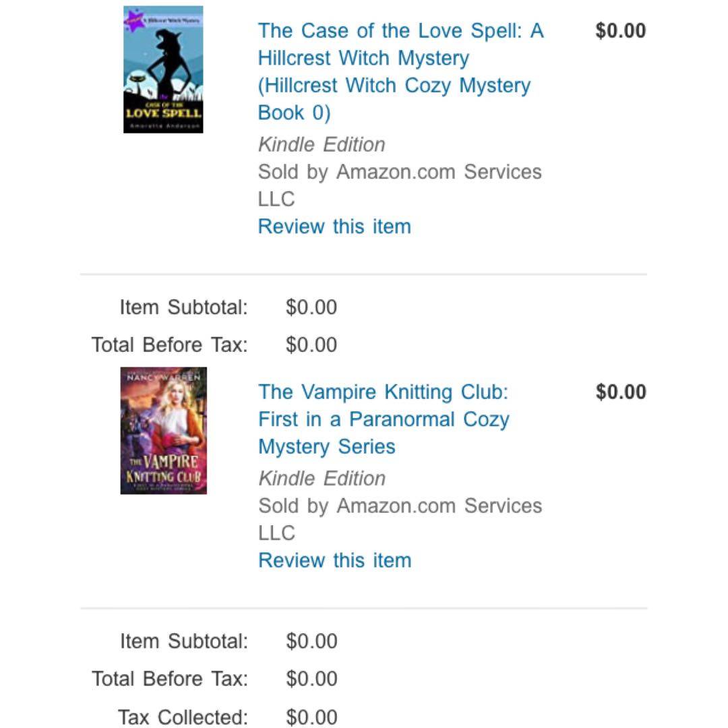
Task: Click 'Review this item' for Vampire Knitting Club
Action: coord(334,560)
